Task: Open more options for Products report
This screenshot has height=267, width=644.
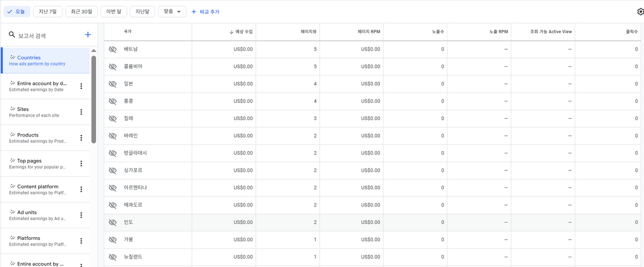Action: (81, 138)
